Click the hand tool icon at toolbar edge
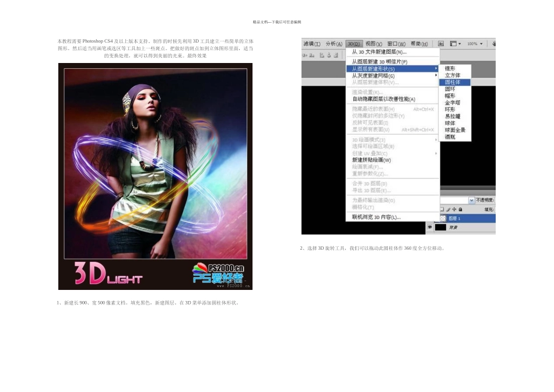 point(493,44)
